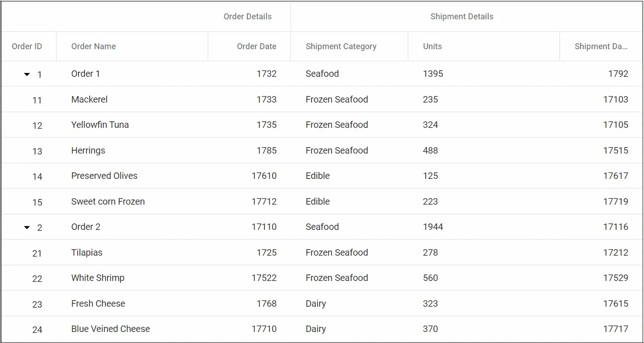Select the Tilapias row
Viewport: 644px width, 343px height.
pos(86,252)
